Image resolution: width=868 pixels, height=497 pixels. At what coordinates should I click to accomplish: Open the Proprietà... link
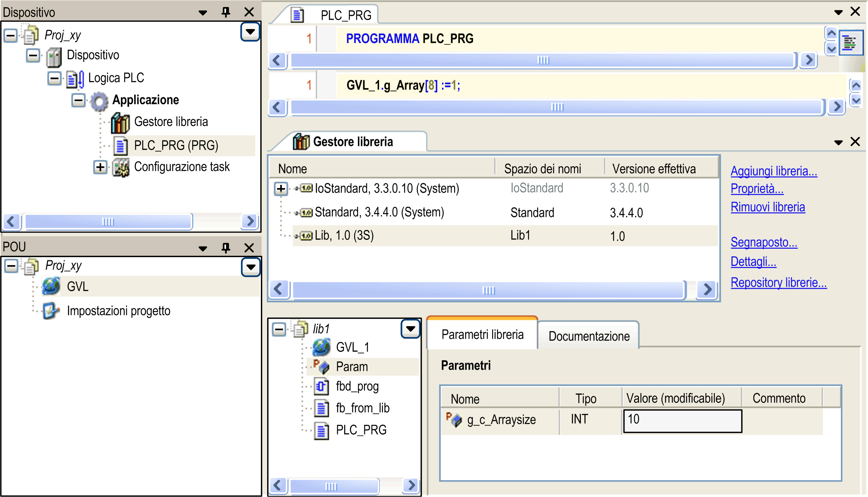(757, 188)
